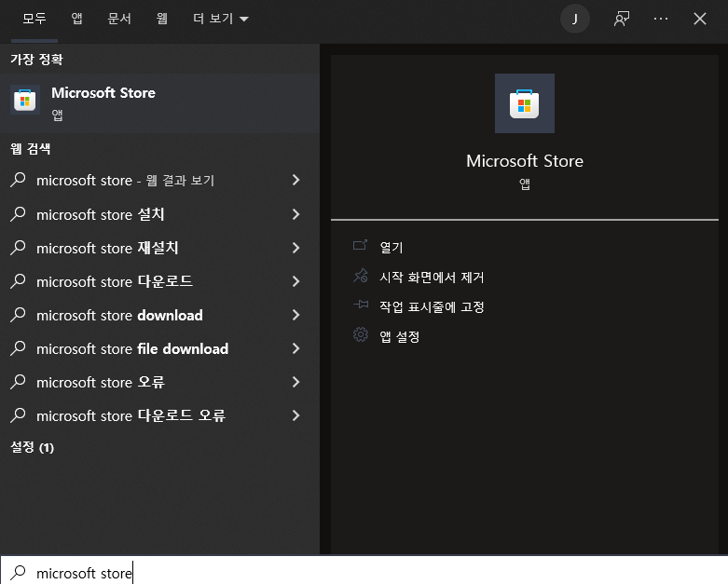This screenshot has width=728, height=584.
Task: Switch to the 문서 tab
Action: click(119, 19)
